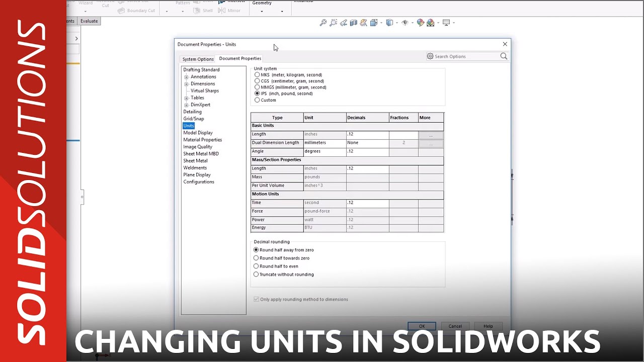Toggle the Section View icon

click(x=354, y=23)
